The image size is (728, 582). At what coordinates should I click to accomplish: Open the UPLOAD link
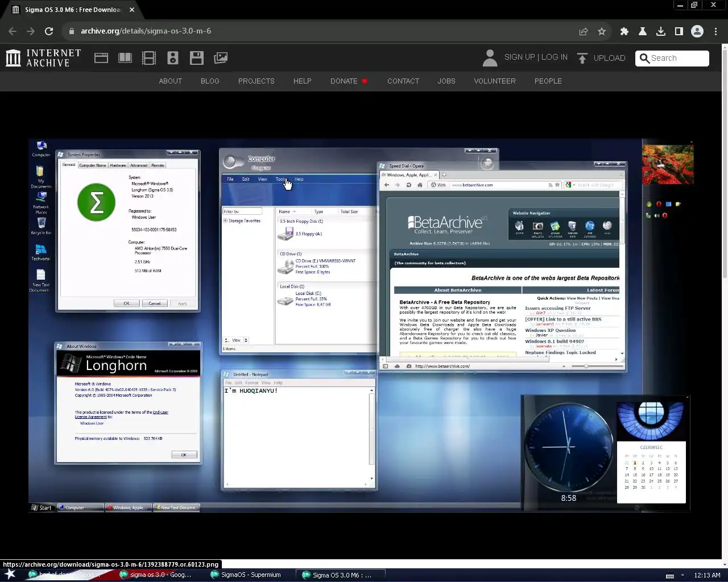(609, 58)
